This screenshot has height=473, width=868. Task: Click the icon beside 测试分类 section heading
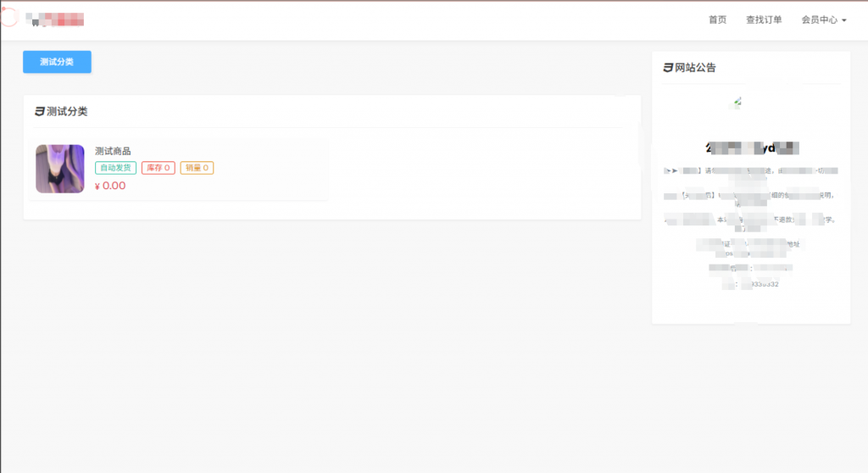(39, 111)
